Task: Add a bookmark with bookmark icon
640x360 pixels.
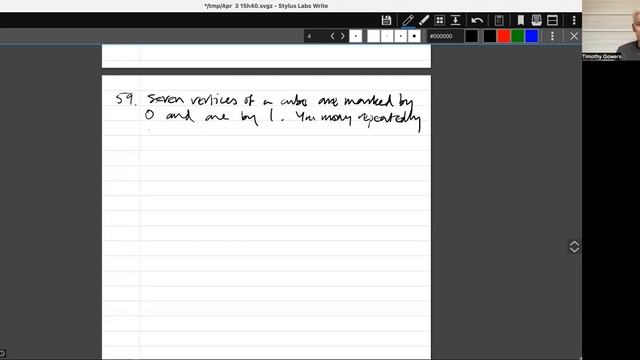Action: (520, 20)
